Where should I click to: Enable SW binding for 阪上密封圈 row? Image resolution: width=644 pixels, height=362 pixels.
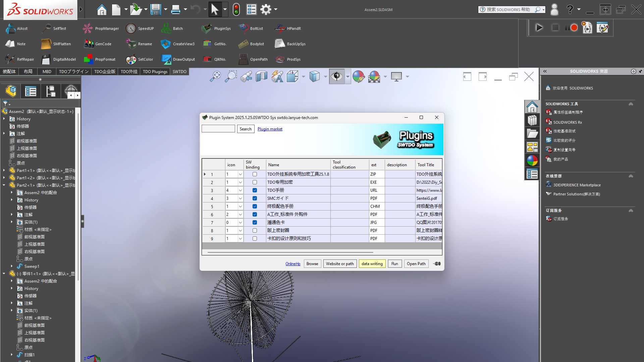(255, 231)
